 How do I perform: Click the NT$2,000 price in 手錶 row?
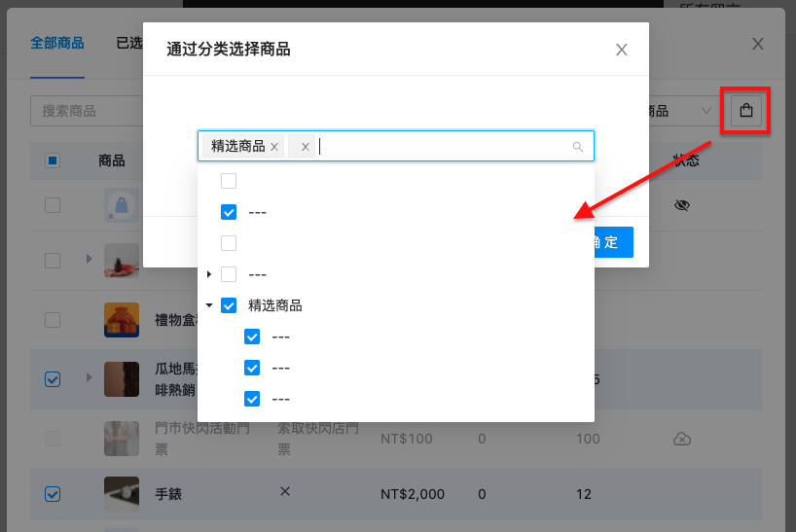[x=413, y=494]
